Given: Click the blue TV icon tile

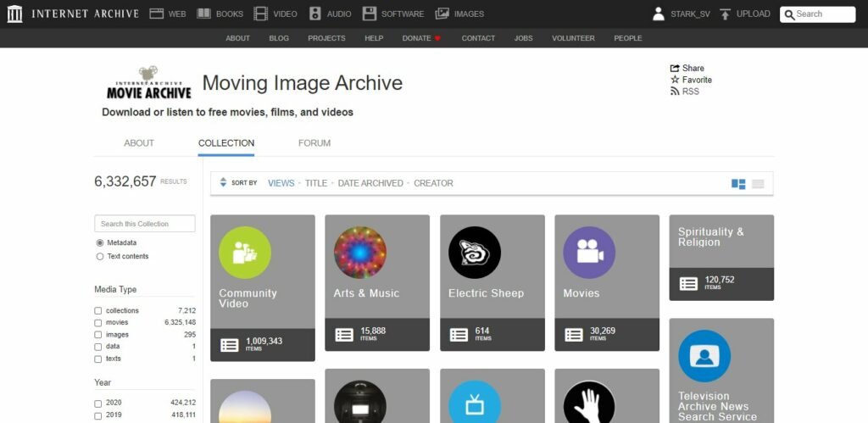Looking at the screenshot, I should point(475,402).
